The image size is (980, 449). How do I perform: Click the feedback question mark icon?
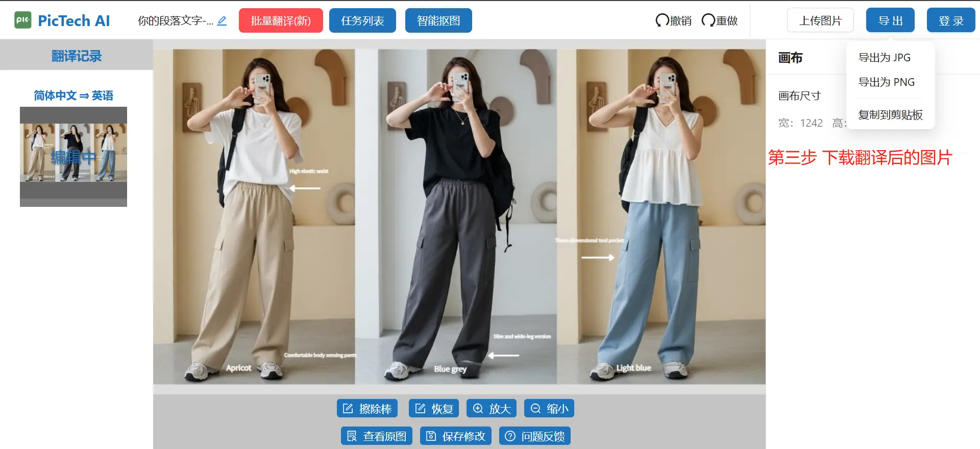tap(510, 436)
